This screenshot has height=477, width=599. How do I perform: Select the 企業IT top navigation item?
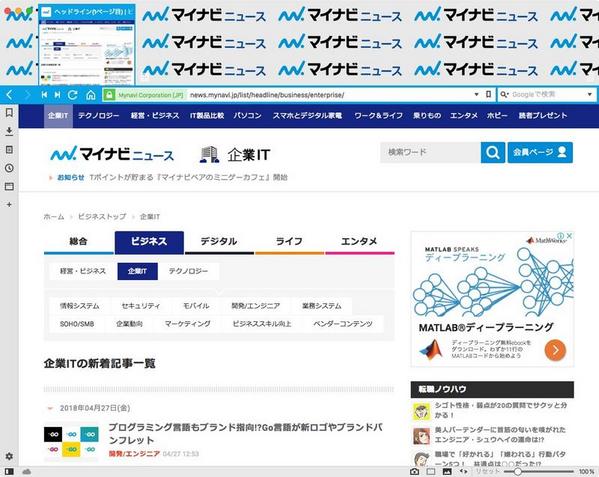pyautogui.click(x=58, y=115)
